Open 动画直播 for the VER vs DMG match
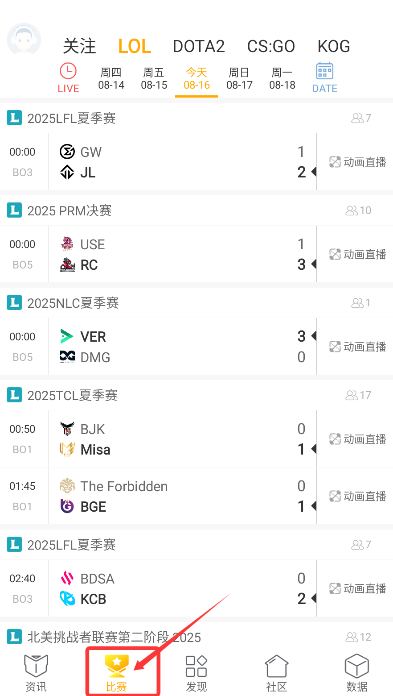This screenshot has height=696, width=393. [357, 346]
